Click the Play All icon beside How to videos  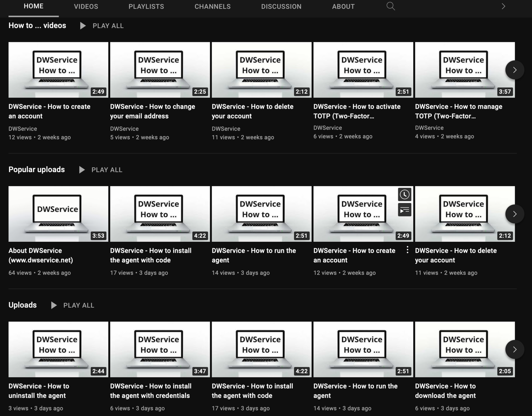82,26
